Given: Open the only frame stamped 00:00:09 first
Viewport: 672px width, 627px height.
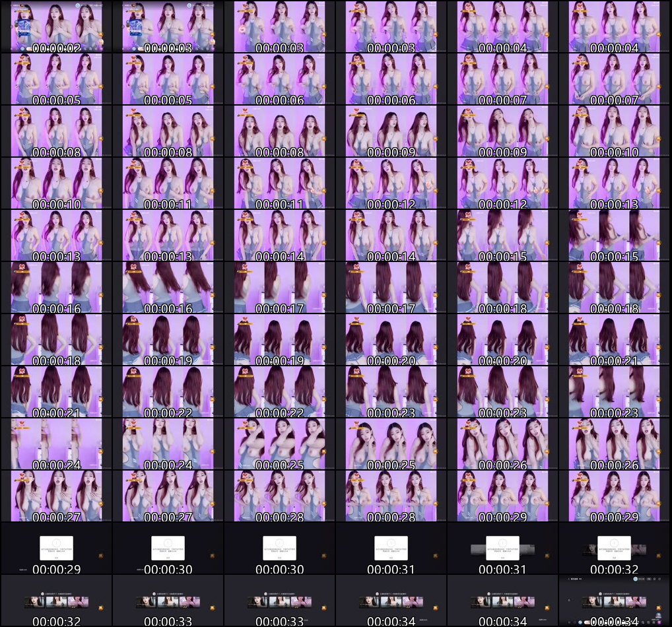Looking at the screenshot, I should pyautogui.click(x=391, y=131).
